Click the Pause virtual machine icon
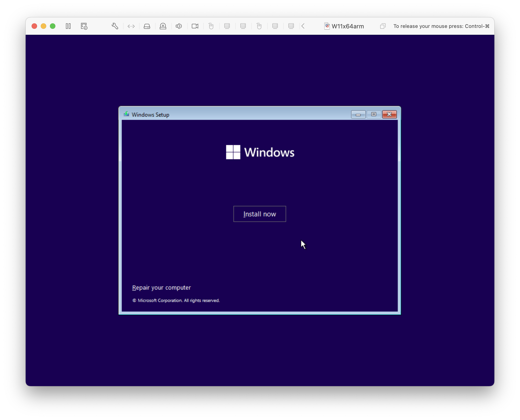The width and height of the screenshot is (520, 420). pyautogui.click(x=68, y=26)
